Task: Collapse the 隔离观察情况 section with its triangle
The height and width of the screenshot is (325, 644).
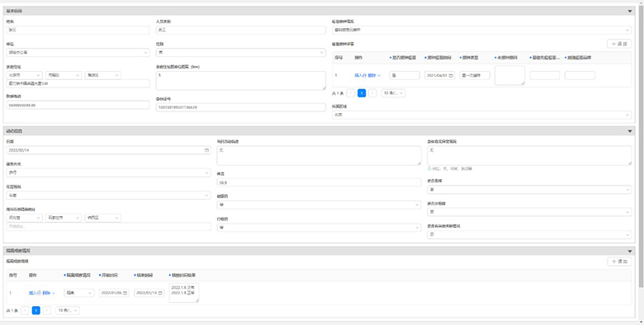Action: pyautogui.click(x=630, y=251)
